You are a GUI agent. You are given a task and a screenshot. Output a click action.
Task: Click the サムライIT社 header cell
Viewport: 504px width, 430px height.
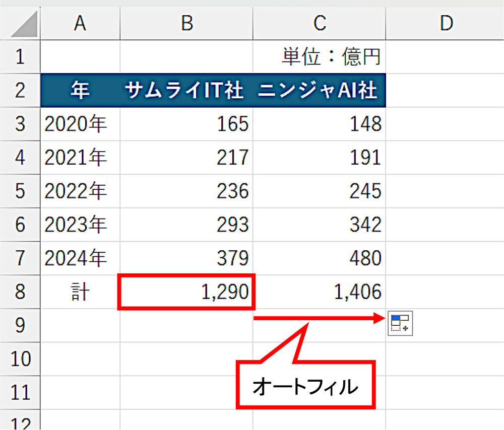186,90
